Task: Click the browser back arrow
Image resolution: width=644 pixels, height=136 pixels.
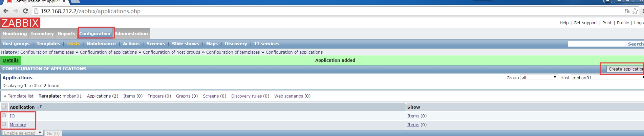Action: click(6, 11)
